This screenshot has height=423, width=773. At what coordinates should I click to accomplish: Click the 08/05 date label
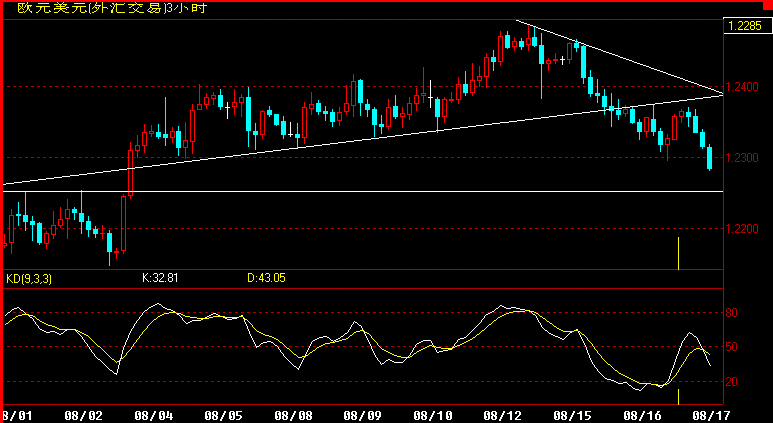[x=223, y=416]
